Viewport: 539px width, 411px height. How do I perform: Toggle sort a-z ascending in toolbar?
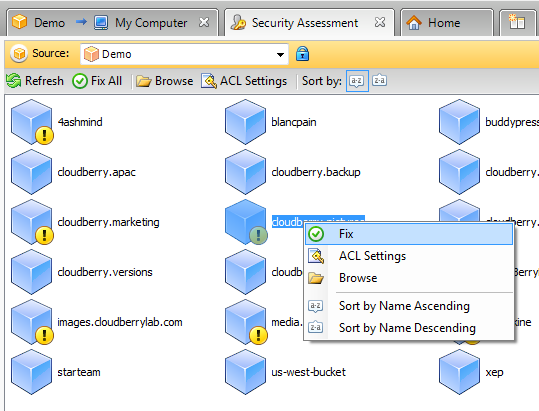[x=357, y=81]
